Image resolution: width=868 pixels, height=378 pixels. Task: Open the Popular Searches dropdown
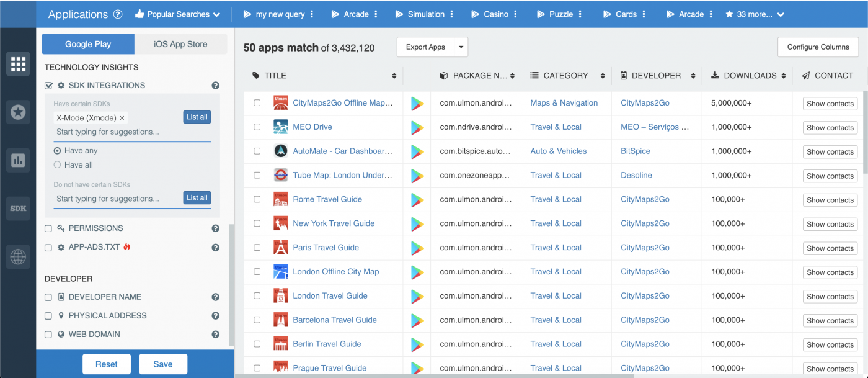[x=177, y=14]
